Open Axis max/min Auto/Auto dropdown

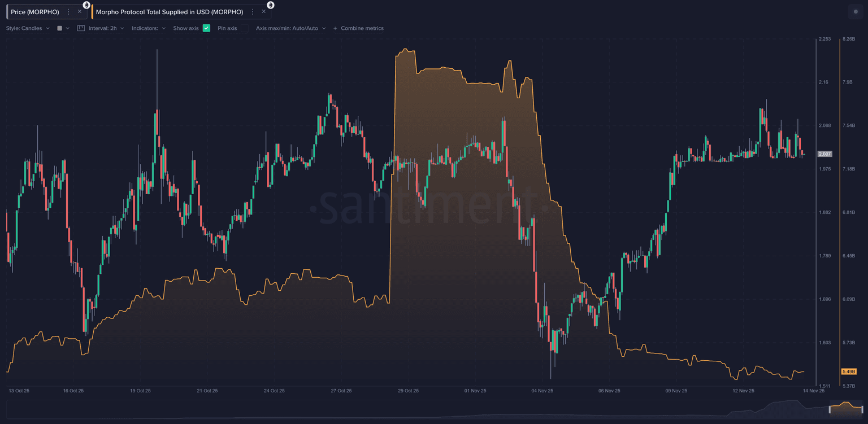290,28
